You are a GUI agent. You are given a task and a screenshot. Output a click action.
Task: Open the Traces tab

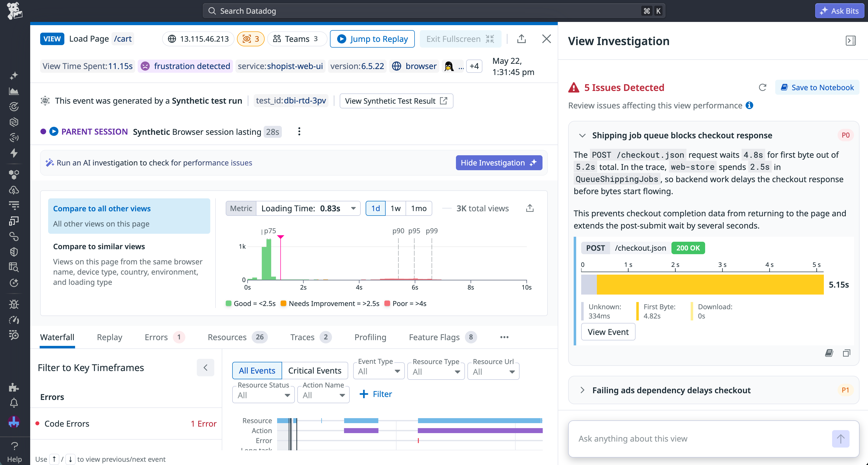click(x=311, y=337)
